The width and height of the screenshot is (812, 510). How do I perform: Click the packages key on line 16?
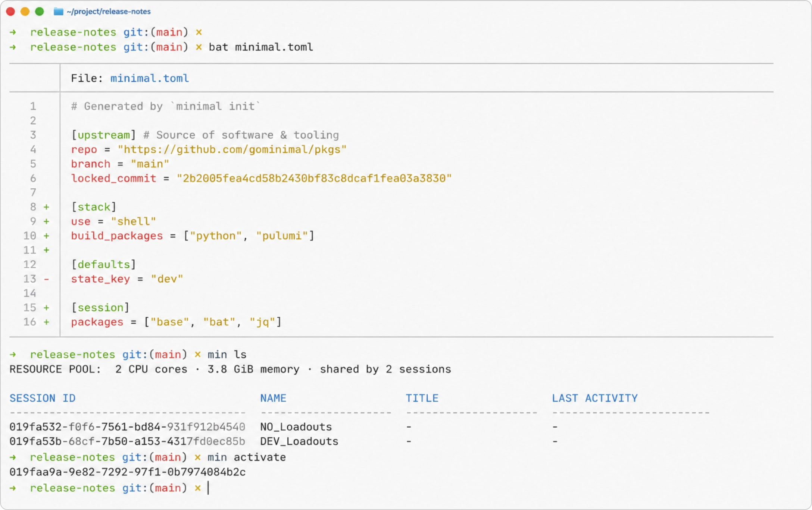tap(97, 322)
